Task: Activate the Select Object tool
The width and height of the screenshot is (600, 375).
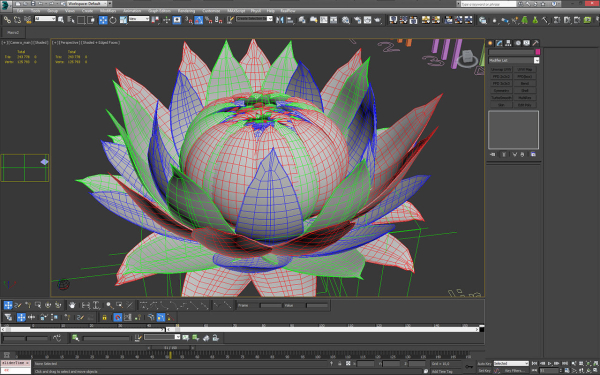Action: pos(61,20)
